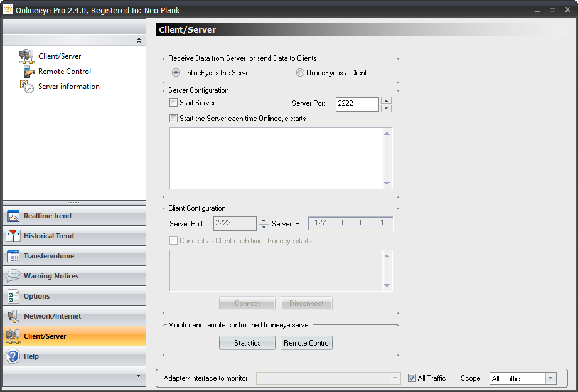Collapse the top navigation panel with double chevron
Image resolution: width=578 pixels, height=392 pixels.
[139, 40]
